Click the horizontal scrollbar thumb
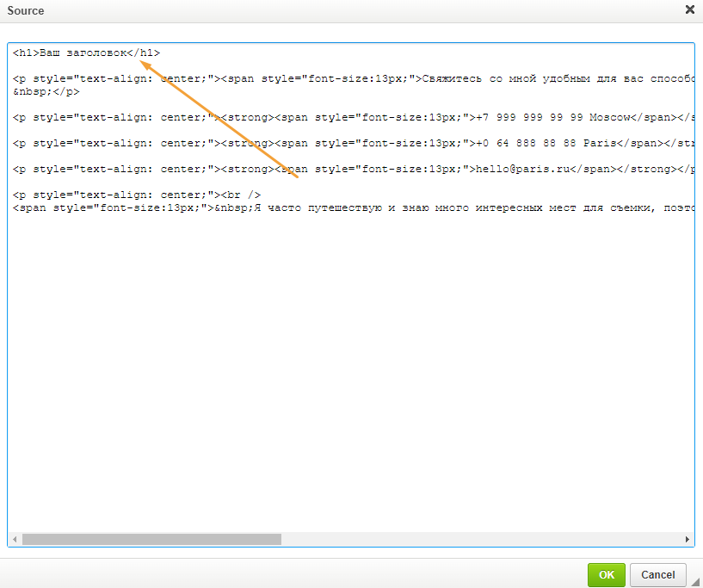The image size is (703, 588). (151, 539)
